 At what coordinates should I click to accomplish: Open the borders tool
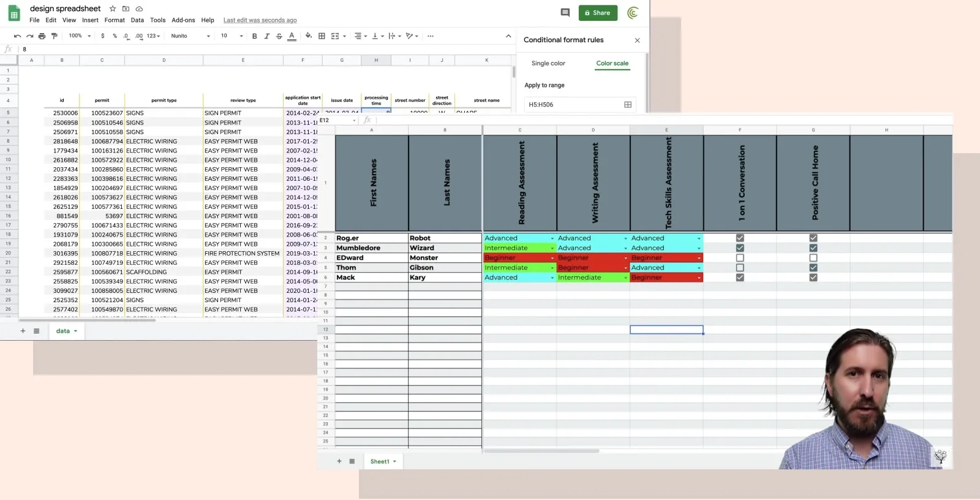(322, 36)
